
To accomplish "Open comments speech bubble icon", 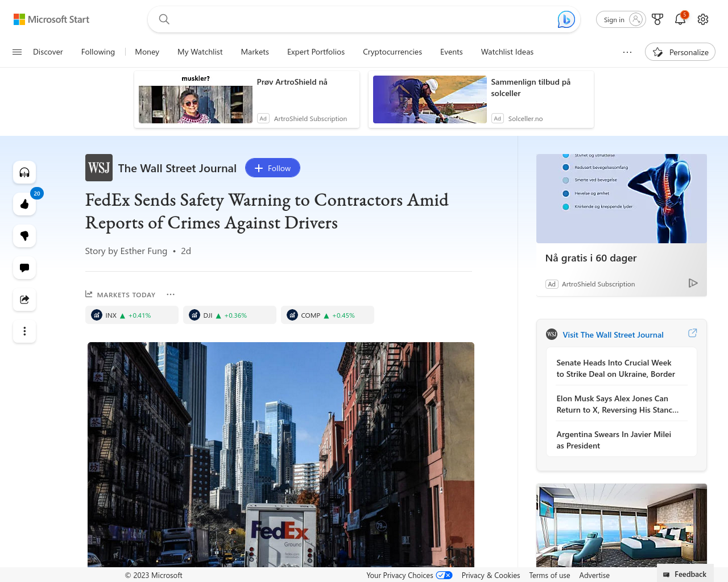I will click(24, 268).
